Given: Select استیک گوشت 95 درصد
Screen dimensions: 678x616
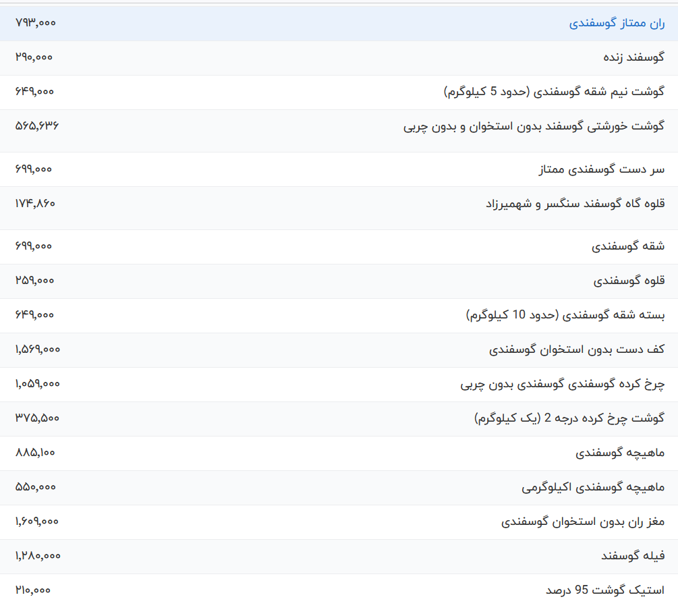Looking at the screenshot, I should tap(605, 590).
